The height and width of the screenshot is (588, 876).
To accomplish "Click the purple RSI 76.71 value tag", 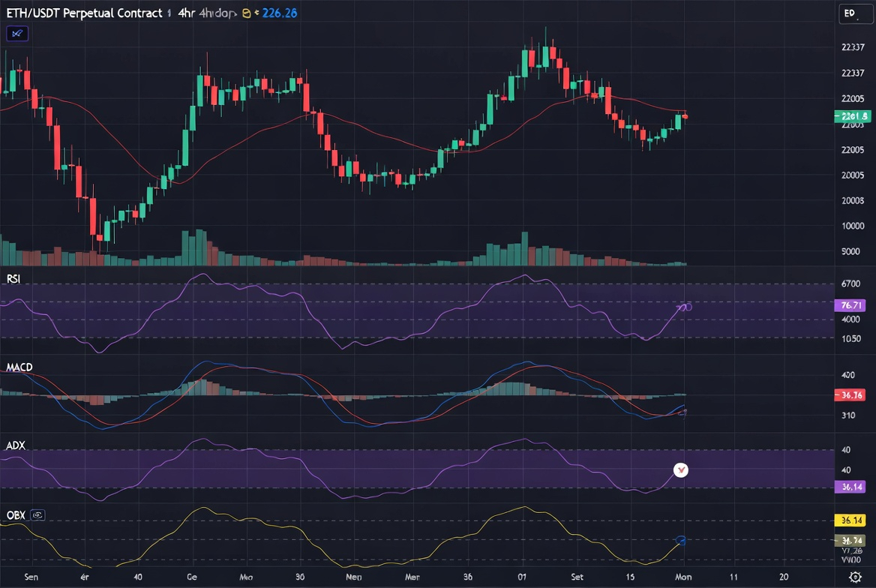I will 850,305.
